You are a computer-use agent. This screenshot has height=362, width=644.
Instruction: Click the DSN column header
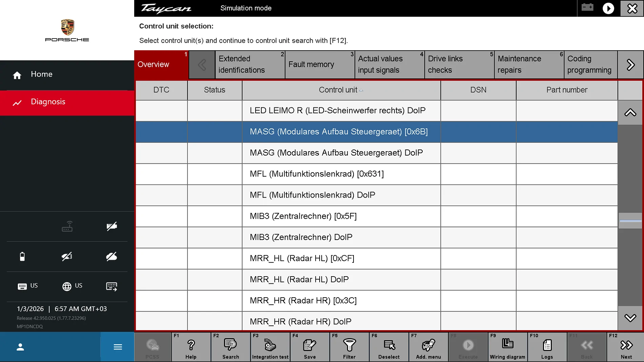[478, 90]
